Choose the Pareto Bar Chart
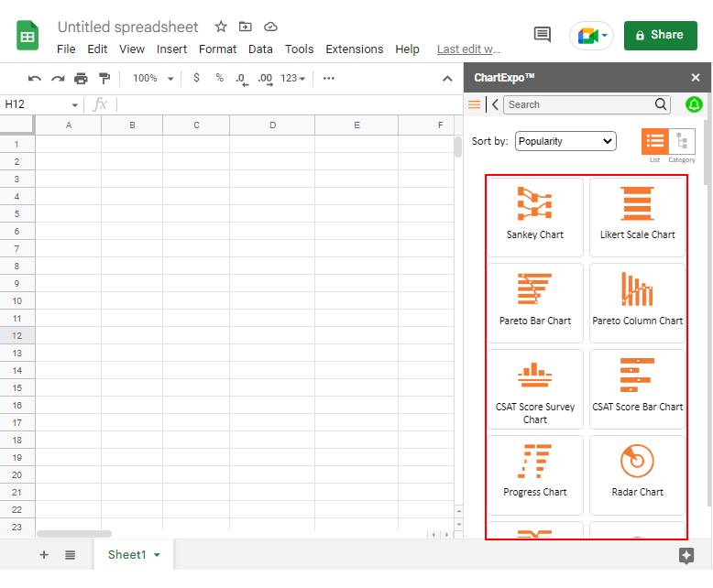Image resolution: width=713 pixels, height=588 pixels. 535,303
